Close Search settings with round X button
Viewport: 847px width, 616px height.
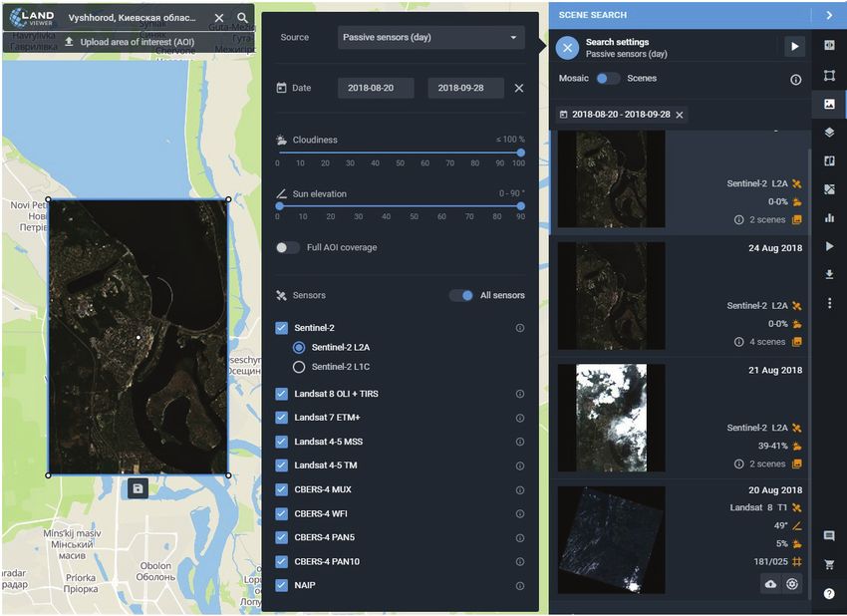567,48
